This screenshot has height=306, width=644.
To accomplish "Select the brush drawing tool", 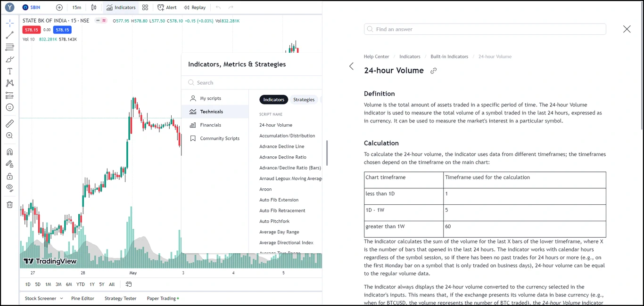I will click(10, 59).
